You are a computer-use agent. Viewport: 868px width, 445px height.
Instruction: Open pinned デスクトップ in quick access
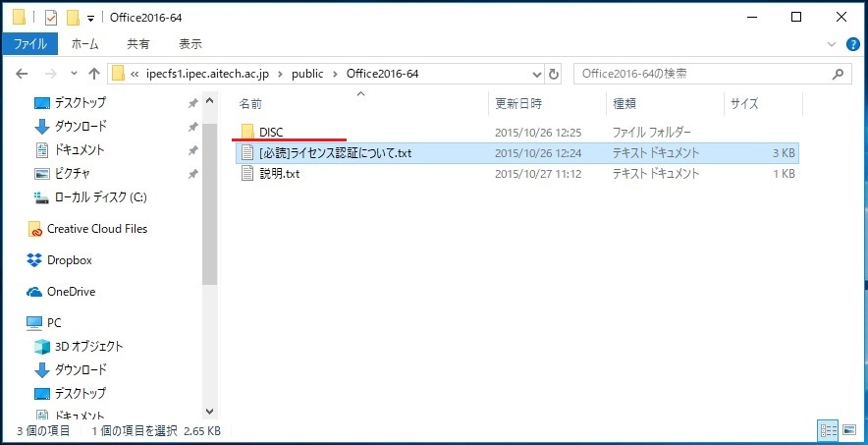[x=80, y=102]
